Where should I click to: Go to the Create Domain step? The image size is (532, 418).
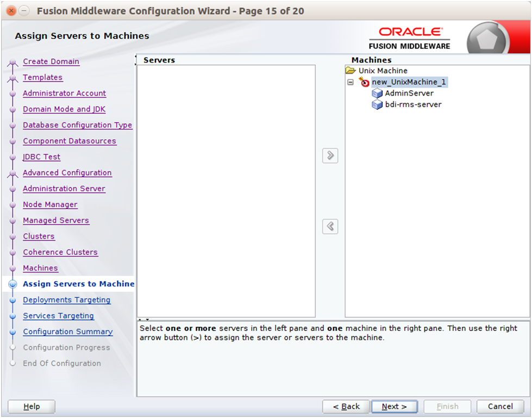[51, 61]
